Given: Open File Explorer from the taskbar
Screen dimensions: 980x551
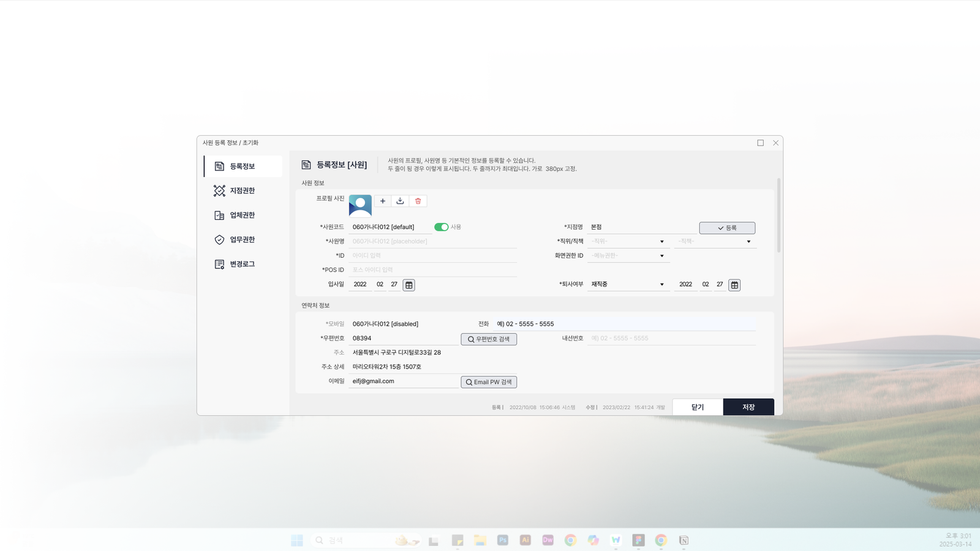Looking at the screenshot, I should coord(480,540).
